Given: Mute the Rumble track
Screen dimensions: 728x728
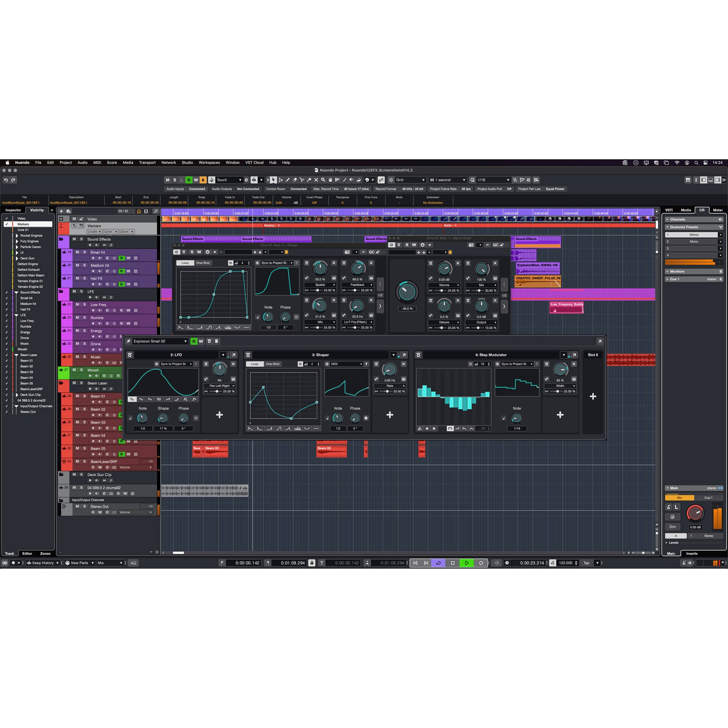Looking at the screenshot, I should pos(77,318).
